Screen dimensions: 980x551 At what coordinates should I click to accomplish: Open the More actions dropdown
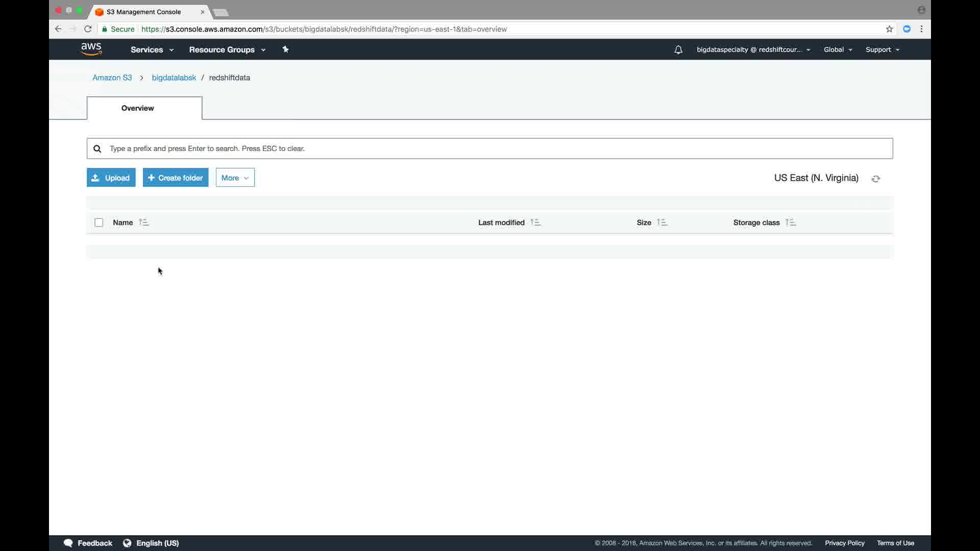pyautogui.click(x=235, y=178)
